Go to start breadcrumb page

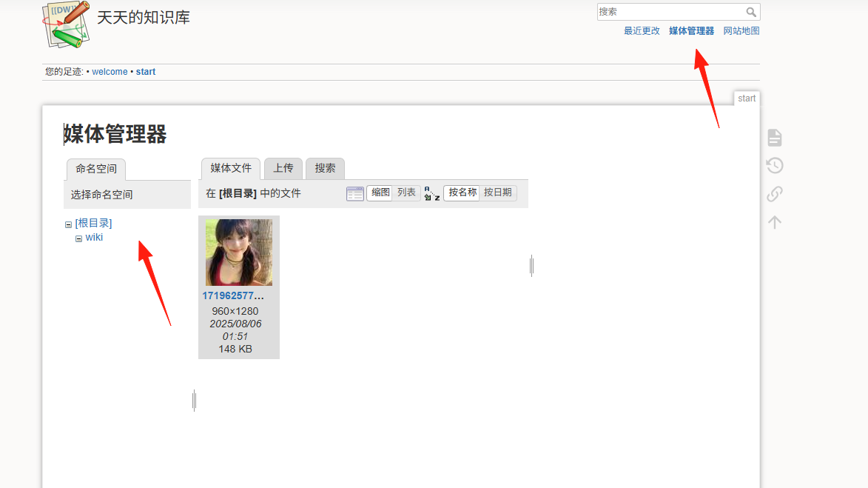(x=146, y=71)
